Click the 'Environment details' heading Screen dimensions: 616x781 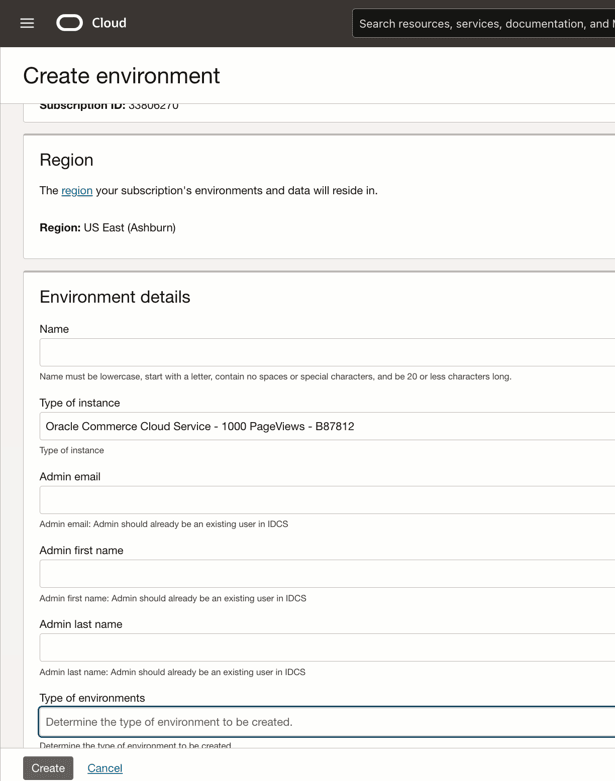(115, 297)
